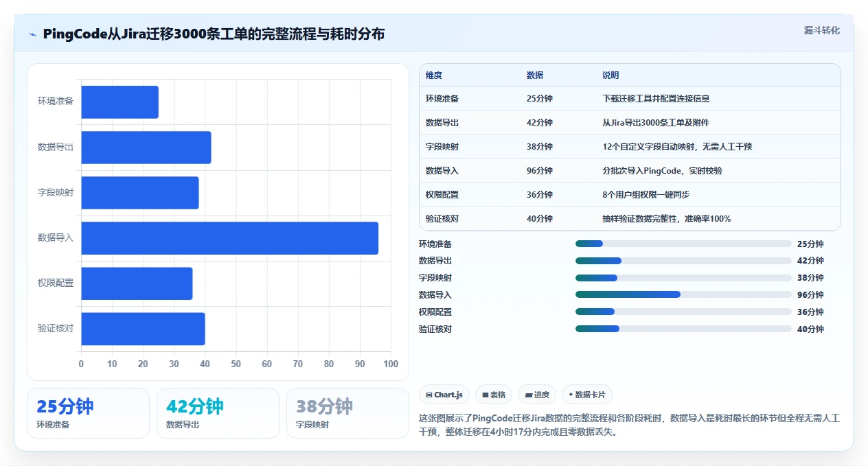Open the 42分钟 数据导出 stat card
Image resolution: width=868 pixels, height=466 pixels.
218,413
